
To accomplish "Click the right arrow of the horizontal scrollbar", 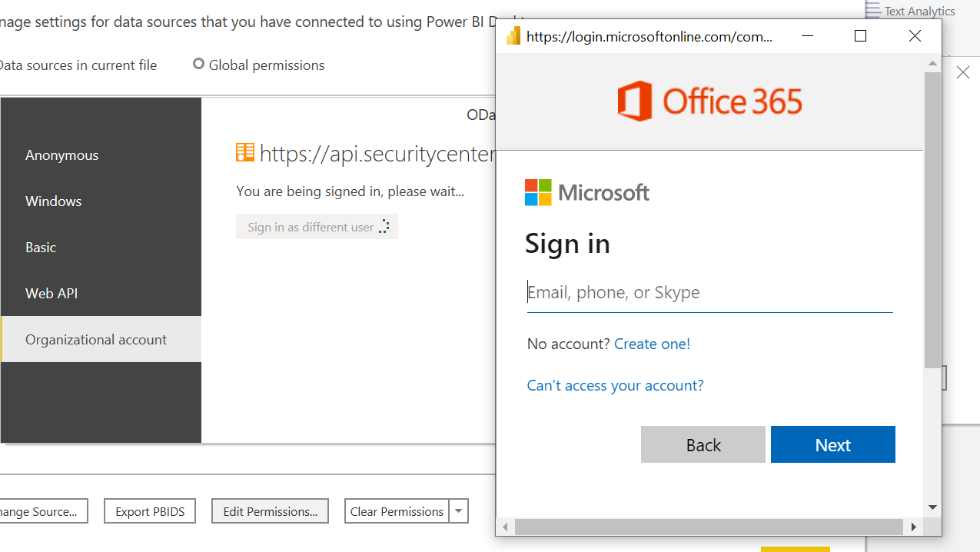I will click(913, 527).
